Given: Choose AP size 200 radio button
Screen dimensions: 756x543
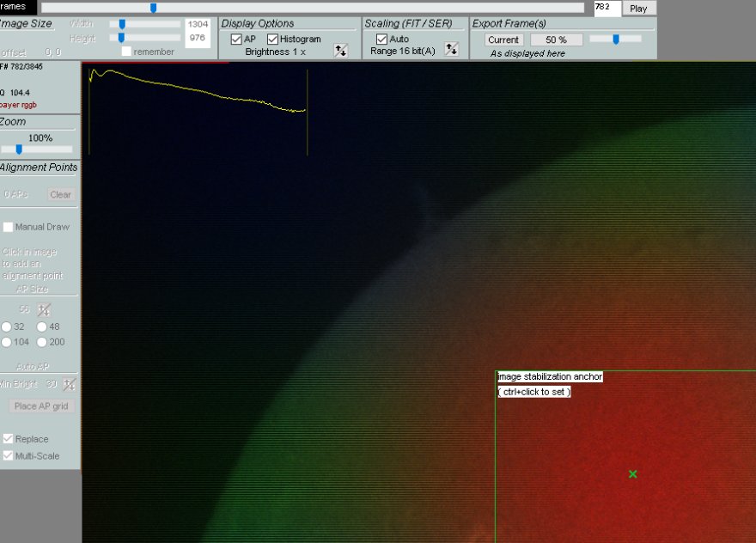Looking at the screenshot, I should 41,342.
